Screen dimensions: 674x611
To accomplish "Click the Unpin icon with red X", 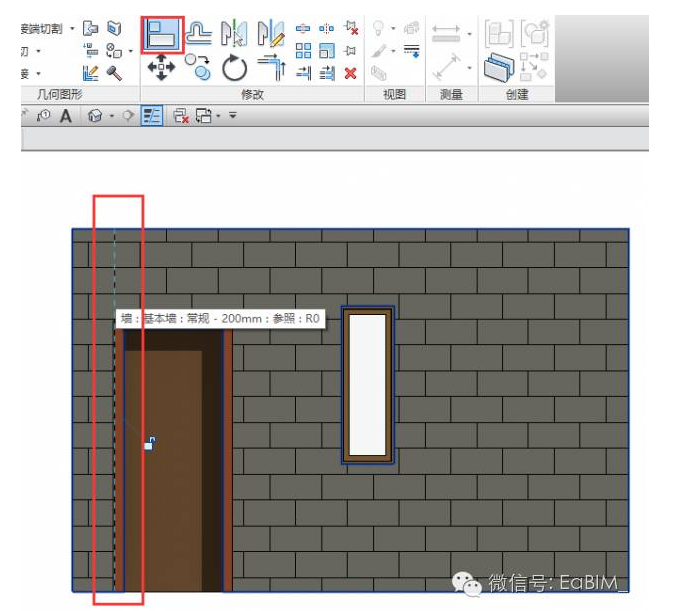I will (351, 28).
